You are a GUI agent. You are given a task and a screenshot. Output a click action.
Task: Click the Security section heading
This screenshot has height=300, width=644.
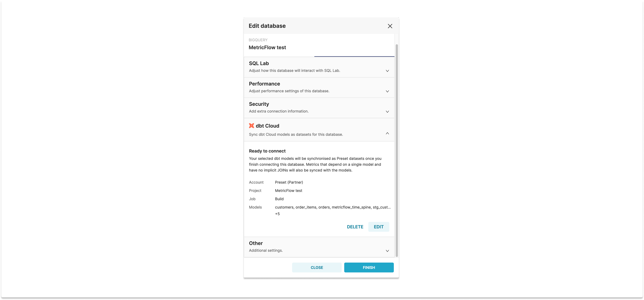pos(259,104)
